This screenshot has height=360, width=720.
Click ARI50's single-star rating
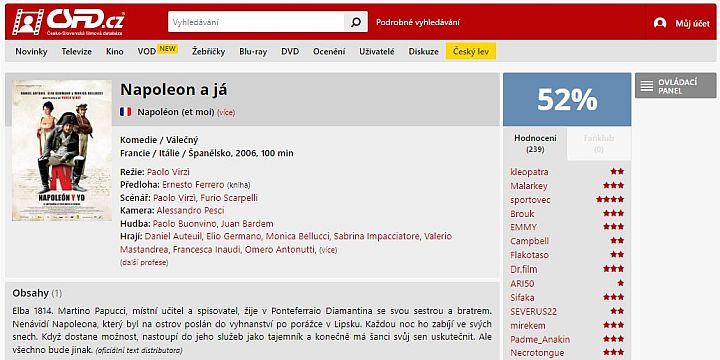pyautogui.click(x=621, y=283)
